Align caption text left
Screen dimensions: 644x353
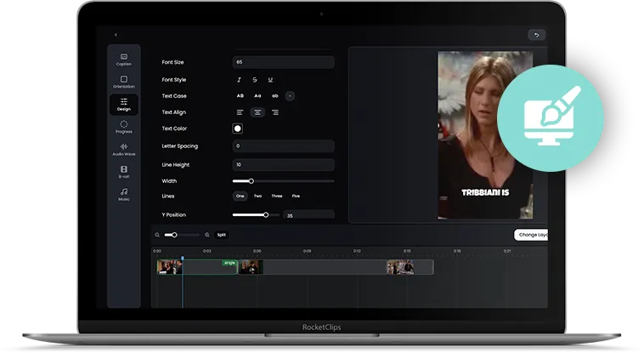click(x=240, y=112)
